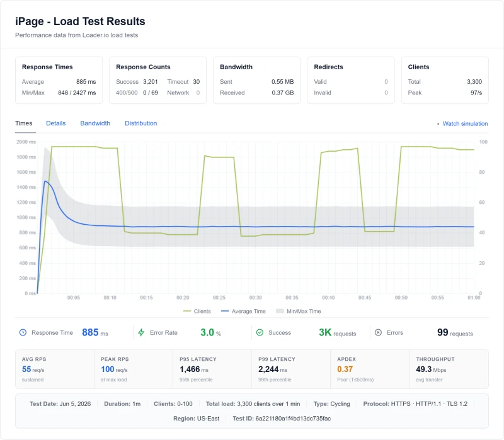504x440 pixels.
Task: Toggle the Min/Max Time legend entry
Action: (x=298, y=311)
